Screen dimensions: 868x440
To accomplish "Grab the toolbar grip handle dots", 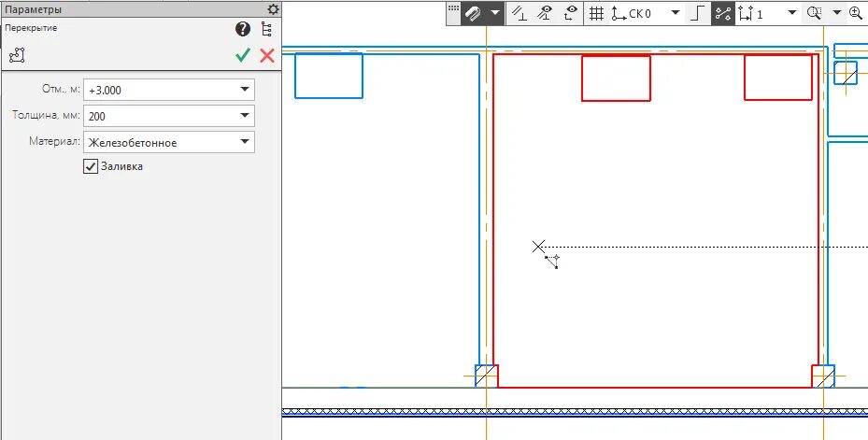I will pyautogui.click(x=454, y=7).
